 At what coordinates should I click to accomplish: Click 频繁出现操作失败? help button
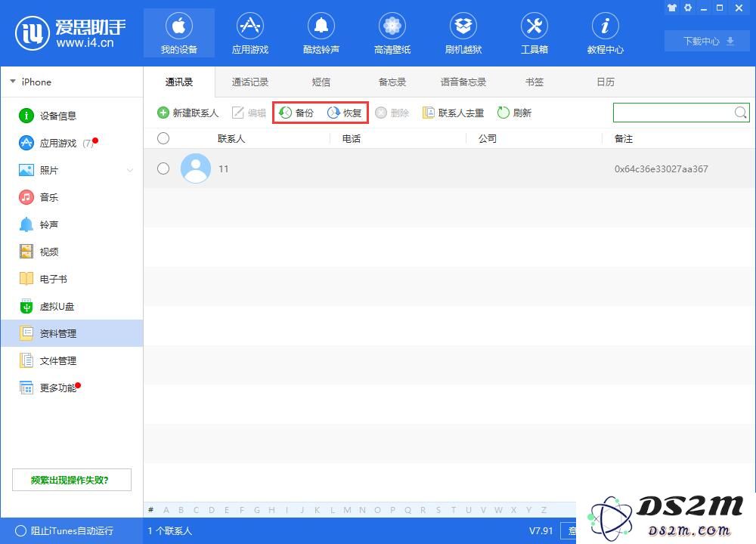click(71, 480)
